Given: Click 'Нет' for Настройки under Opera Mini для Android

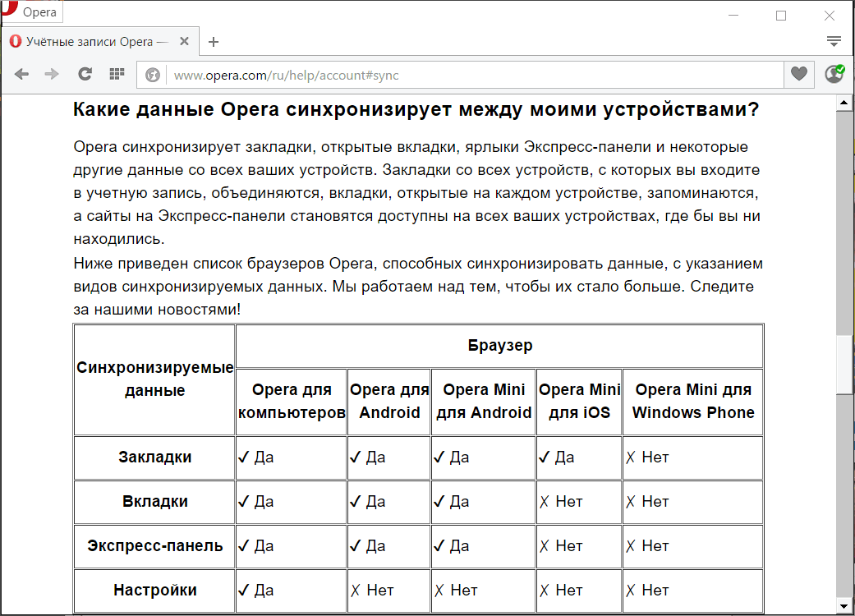Looking at the screenshot, I should pos(456,591).
